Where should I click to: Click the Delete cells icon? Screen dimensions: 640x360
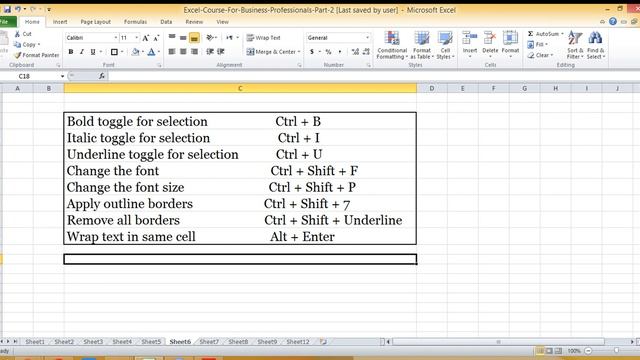click(x=490, y=38)
